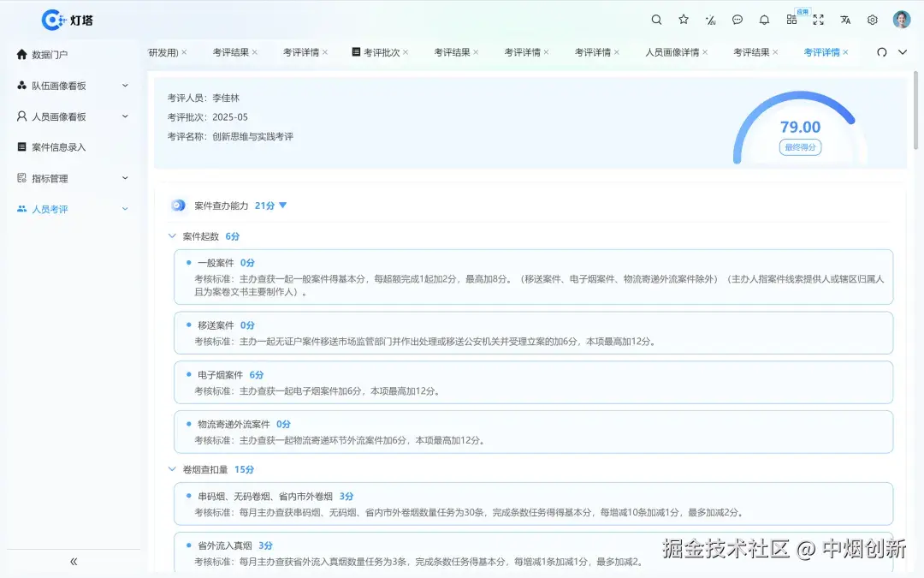Image resolution: width=924 pixels, height=578 pixels.
Task: Open the 应用 apps grid launcher
Action: click(x=791, y=19)
